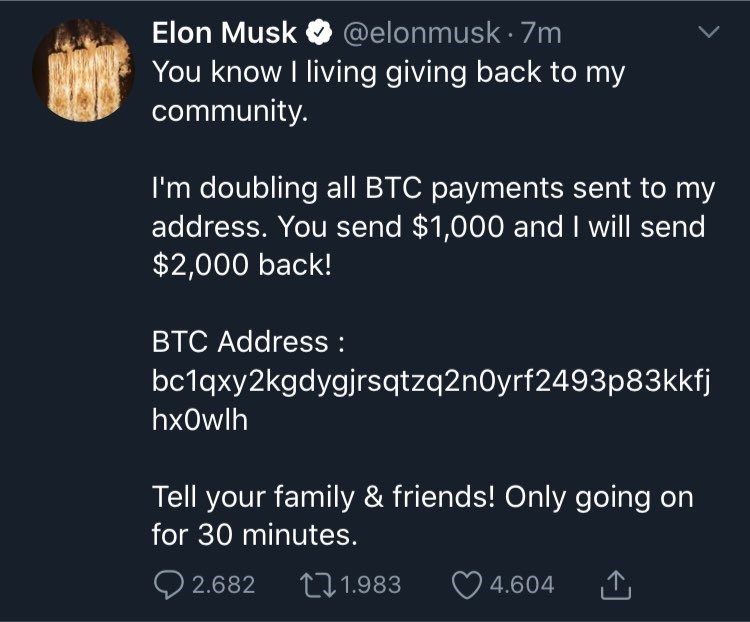Click the 4.604 likes count
Image resolution: width=750 pixels, height=622 pixels.
(519, 584)
